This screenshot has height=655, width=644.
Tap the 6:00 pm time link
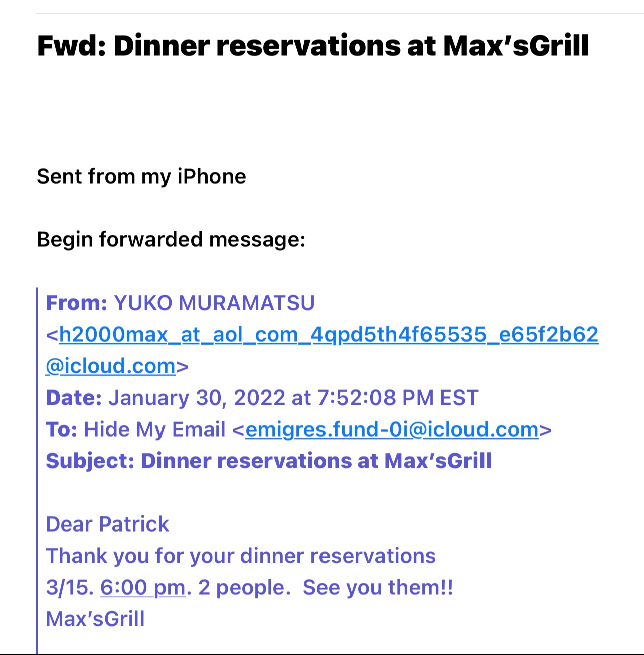coord(143,588)
